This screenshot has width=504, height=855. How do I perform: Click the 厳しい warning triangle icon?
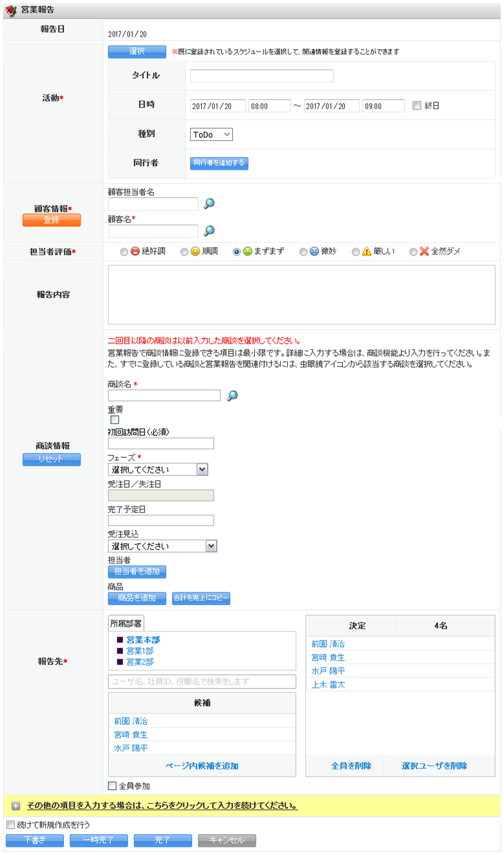pos(367,252)
